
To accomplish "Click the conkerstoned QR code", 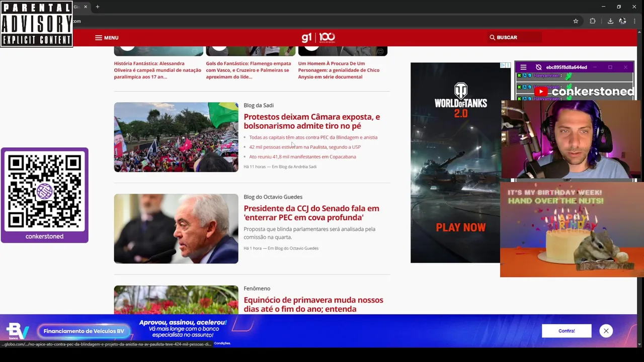I will click(x=44, y=191).
